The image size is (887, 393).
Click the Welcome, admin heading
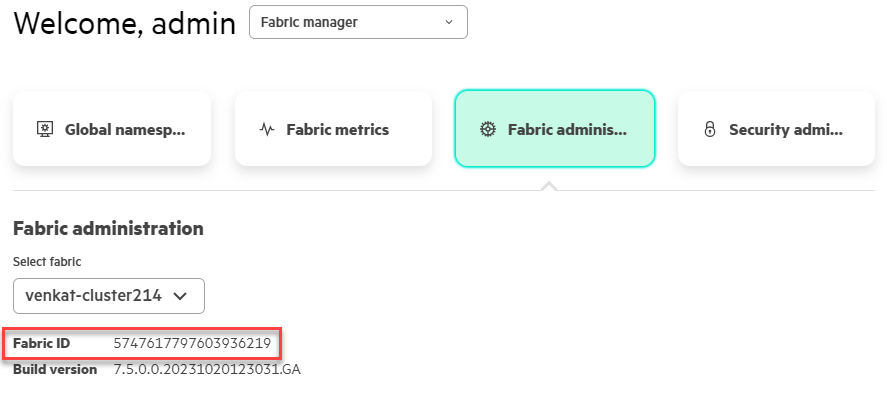click(x=124, y=24)
